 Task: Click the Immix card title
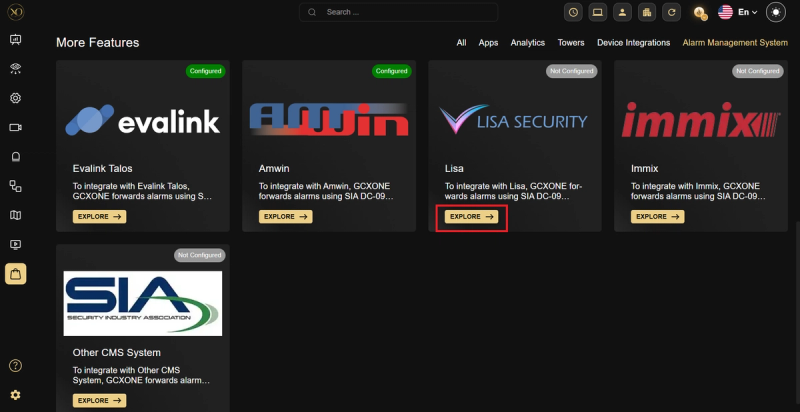[x=644, y=168]
